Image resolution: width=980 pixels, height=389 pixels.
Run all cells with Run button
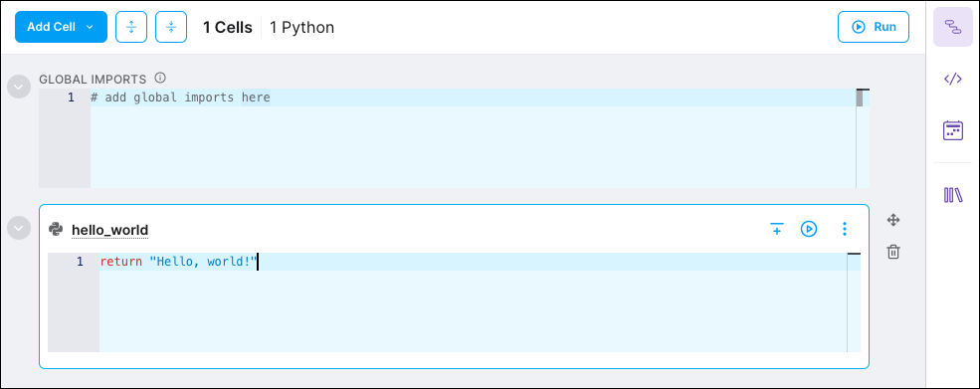pyautogui.click(x=874, y=27)
